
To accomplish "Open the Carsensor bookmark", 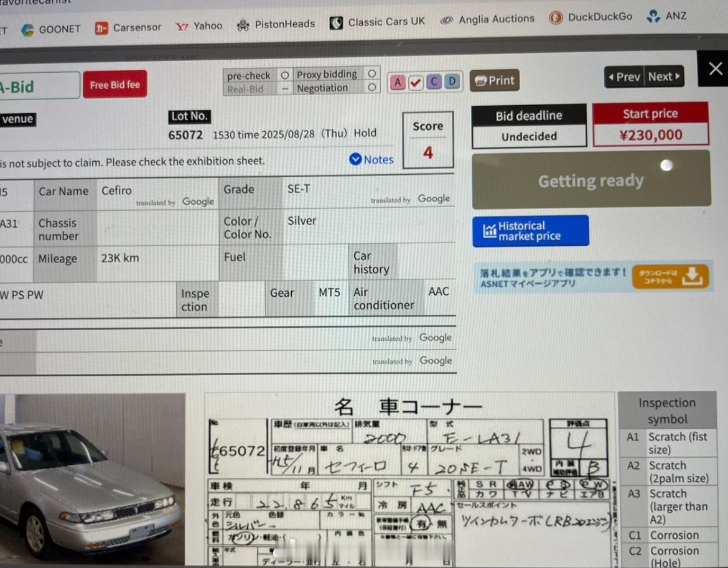I will (x=128, y=28).
